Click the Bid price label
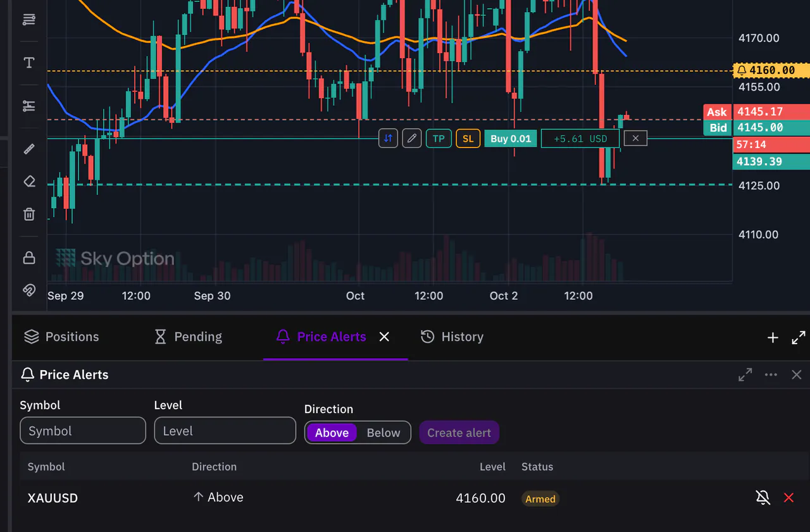 (718, 128)
